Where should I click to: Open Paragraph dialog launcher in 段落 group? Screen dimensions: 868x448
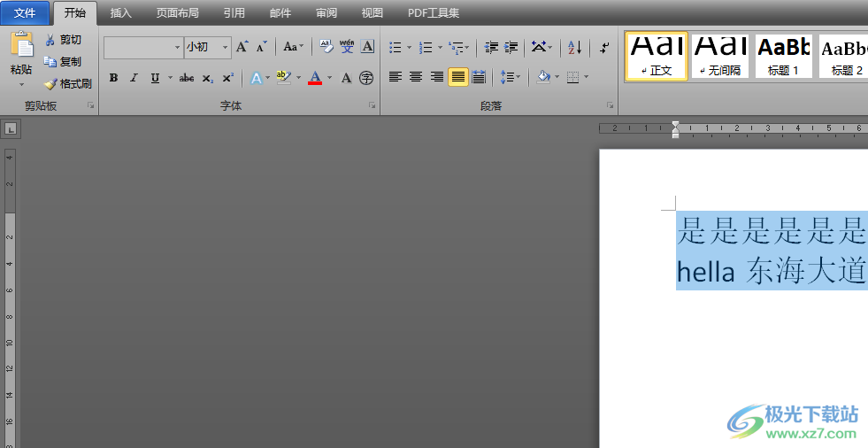point(610,105)
